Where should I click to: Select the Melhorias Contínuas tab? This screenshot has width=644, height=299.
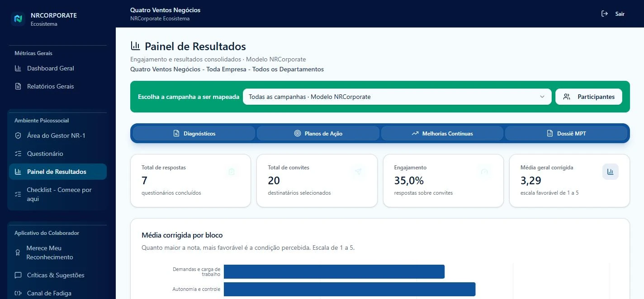tap(442, 134)
